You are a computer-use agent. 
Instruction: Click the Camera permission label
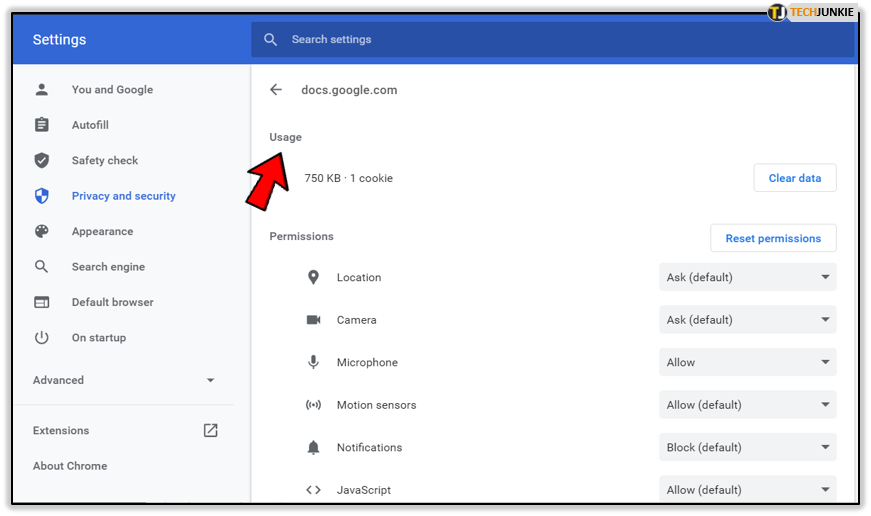(357, 320)
